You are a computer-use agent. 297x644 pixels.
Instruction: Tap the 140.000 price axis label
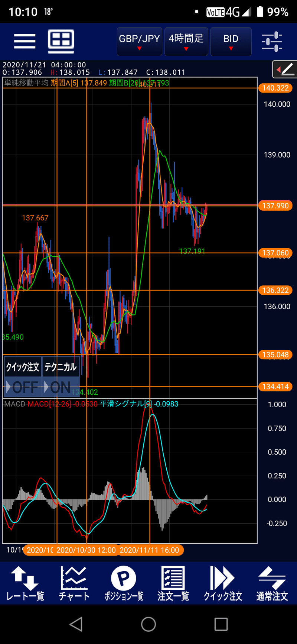(x=277, y=104)
